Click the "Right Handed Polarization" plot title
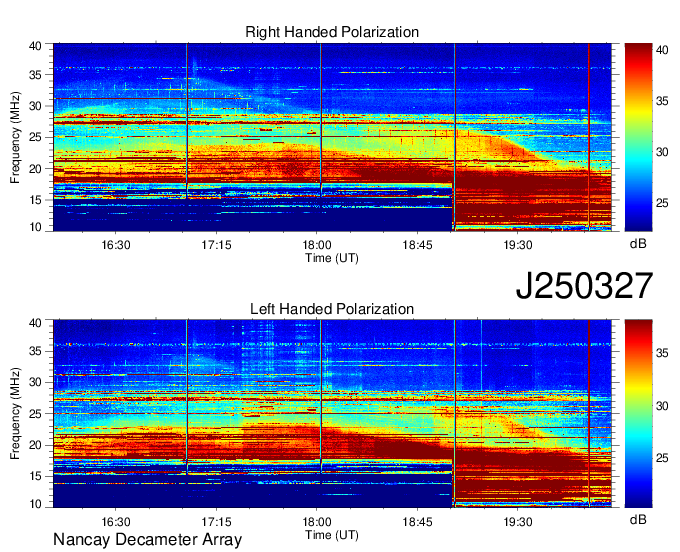The height and width of the screenshot is (552, 680). [x=332, y=32]
